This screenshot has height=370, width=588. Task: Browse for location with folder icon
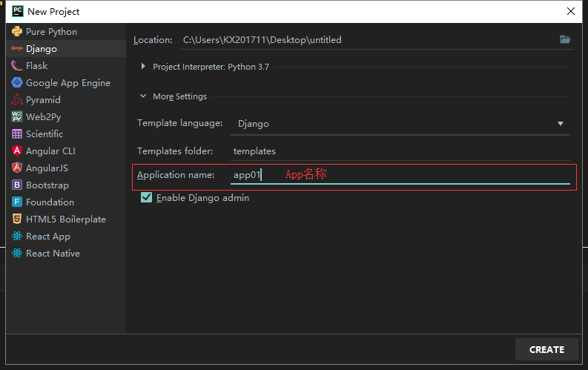coord(565,39)
